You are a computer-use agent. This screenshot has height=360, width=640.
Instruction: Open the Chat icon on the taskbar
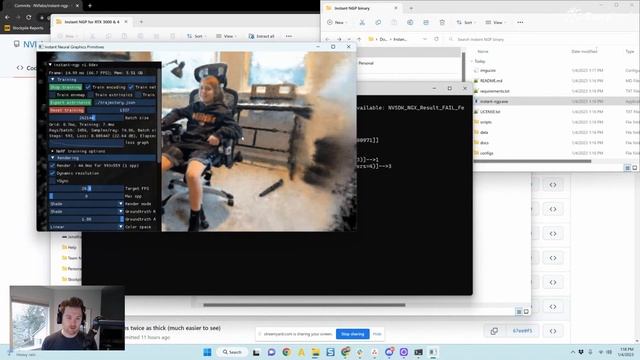point(271,352)
